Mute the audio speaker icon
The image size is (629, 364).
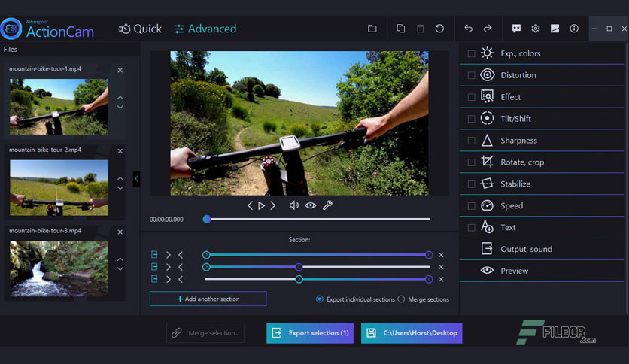tap(293, 205)
